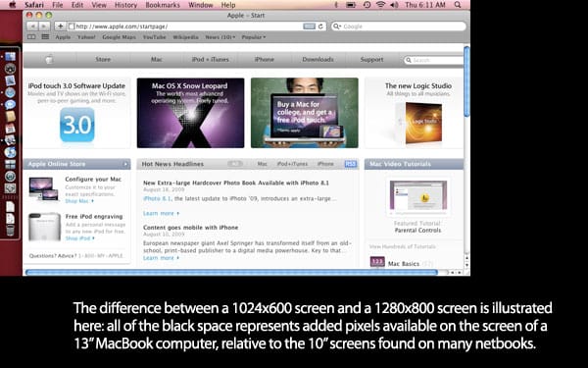The width and height of the screenshot is (588, 368).
Task: Open Spotlight search magnifier in menu bar
Action: pyautogui.click(x=458, y=5)
